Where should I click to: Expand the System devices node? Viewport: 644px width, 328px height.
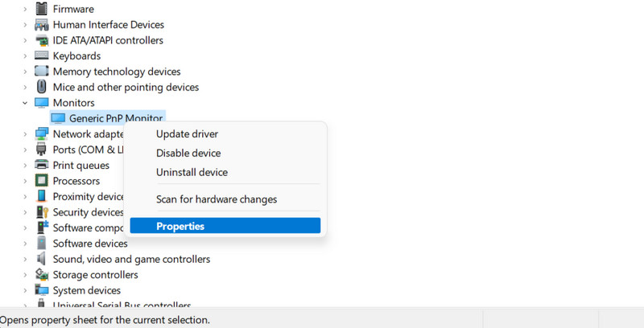pyautogui.click(x=26, y=290)
